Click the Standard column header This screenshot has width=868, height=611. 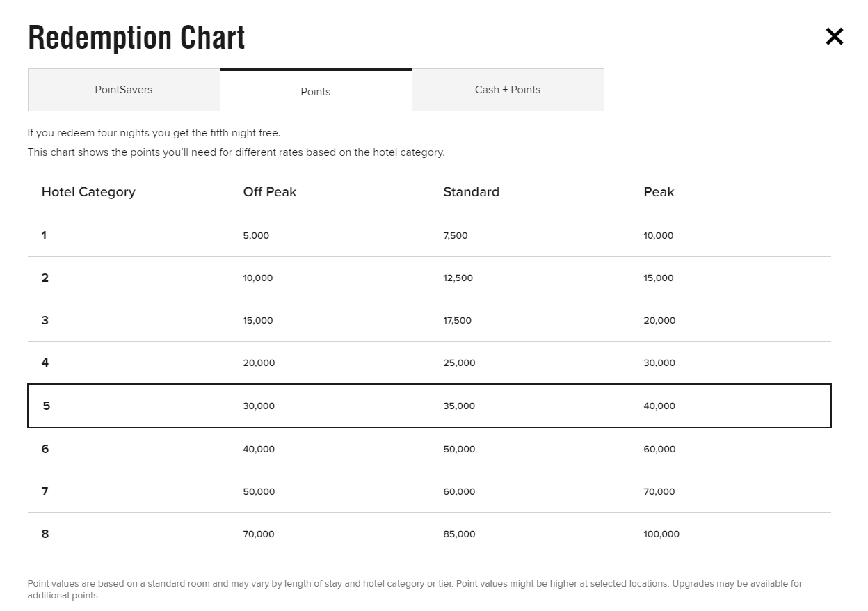click(x=471, y=192)
